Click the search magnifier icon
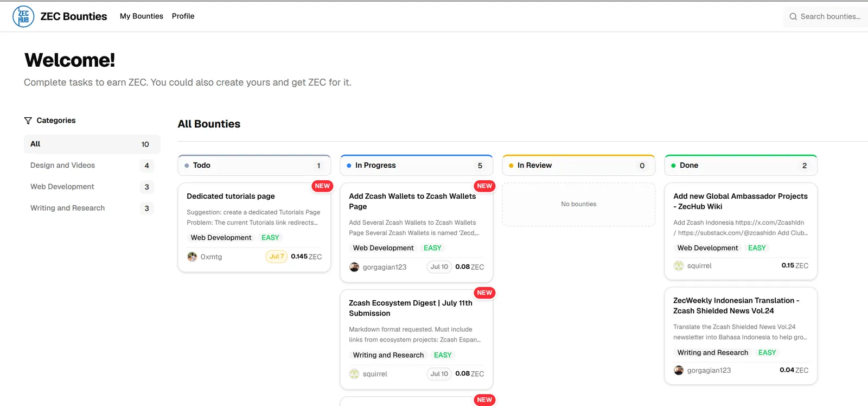This screenshot has width=868, height=406. tap(793, 17)
